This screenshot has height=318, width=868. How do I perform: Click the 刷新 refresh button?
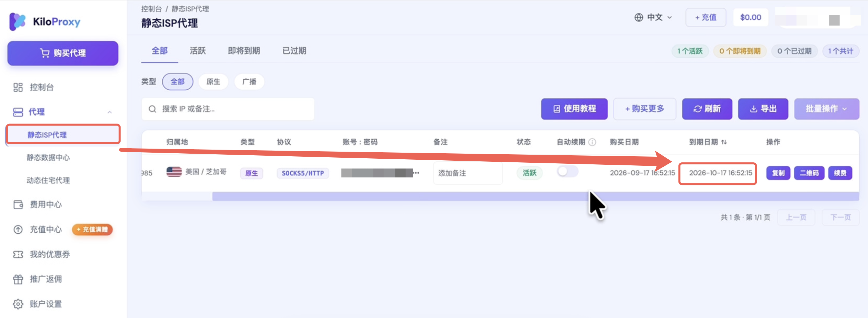coord(707,109)
